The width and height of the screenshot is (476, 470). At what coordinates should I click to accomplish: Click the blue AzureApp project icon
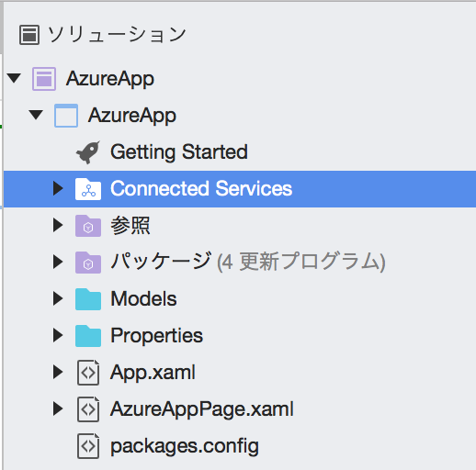[66, 116]
